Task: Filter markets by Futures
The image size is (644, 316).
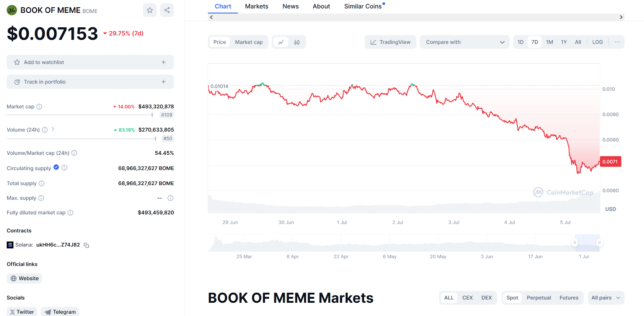Action: [x=569, y=298]
